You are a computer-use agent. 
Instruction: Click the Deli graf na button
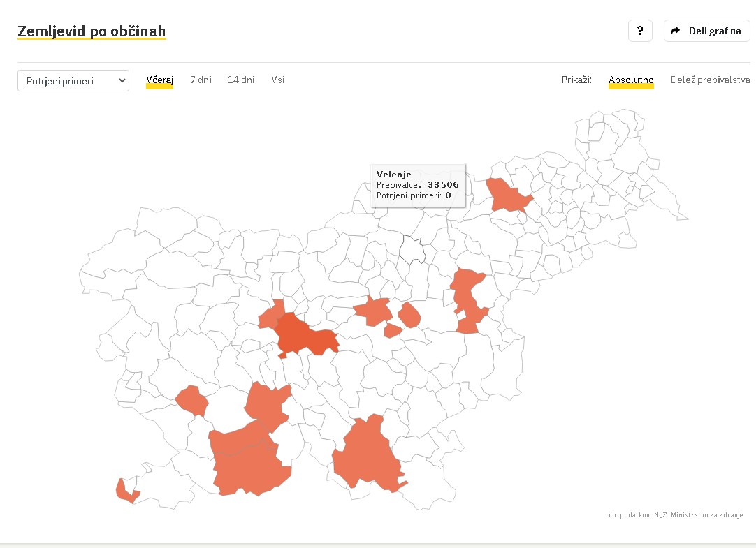(707, 31)
